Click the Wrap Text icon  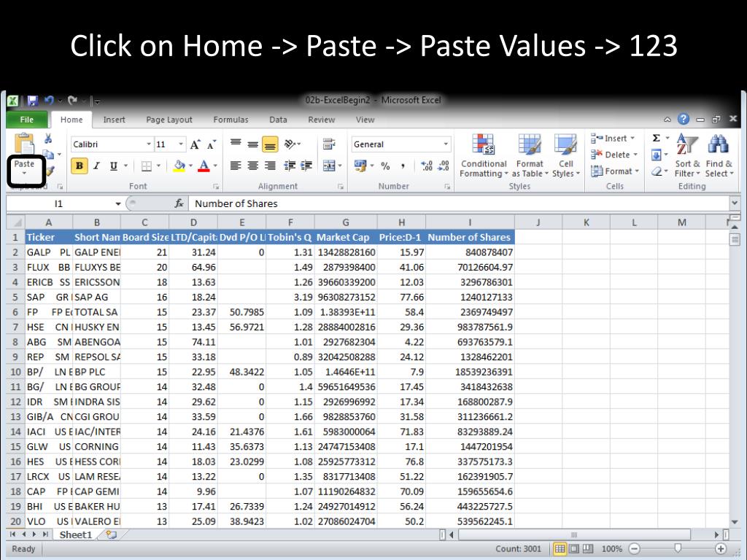329,144
